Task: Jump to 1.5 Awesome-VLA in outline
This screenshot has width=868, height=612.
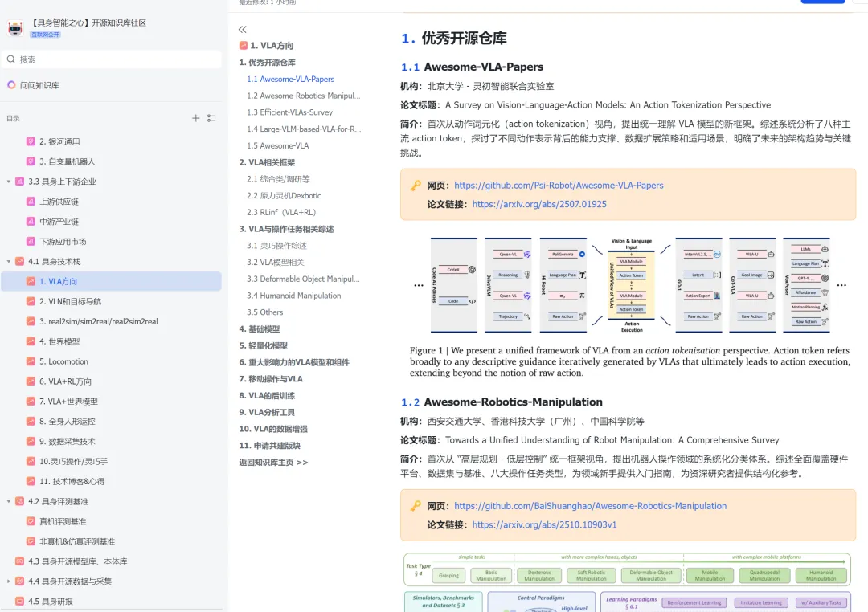Action: 278,145
